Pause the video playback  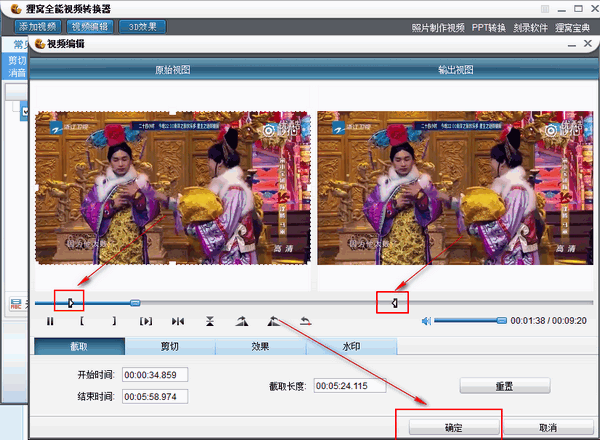pos(50,321)
